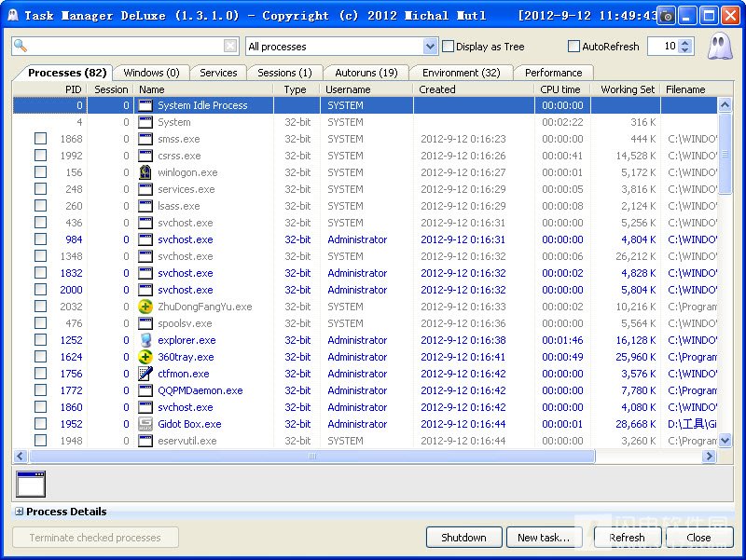746x560 pixels.
Task: Click the lsass.exe window icon
Action: [145, 206]
